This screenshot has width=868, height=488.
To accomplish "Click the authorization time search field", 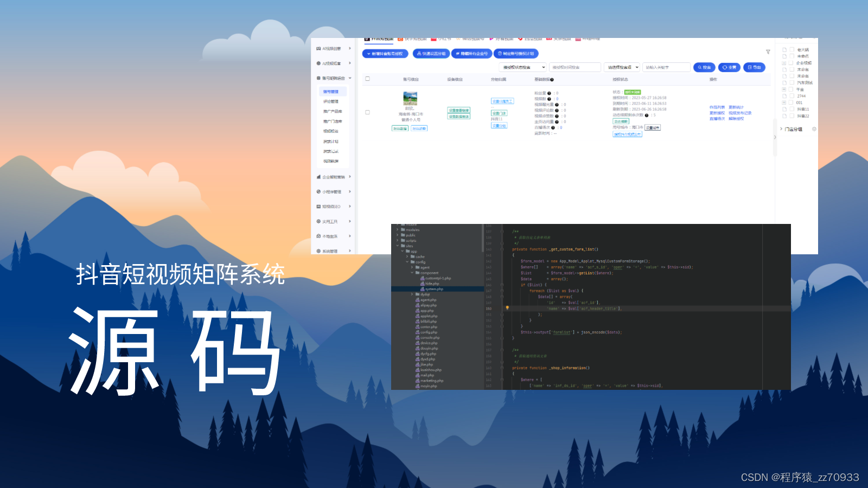I will pos(576,67).
